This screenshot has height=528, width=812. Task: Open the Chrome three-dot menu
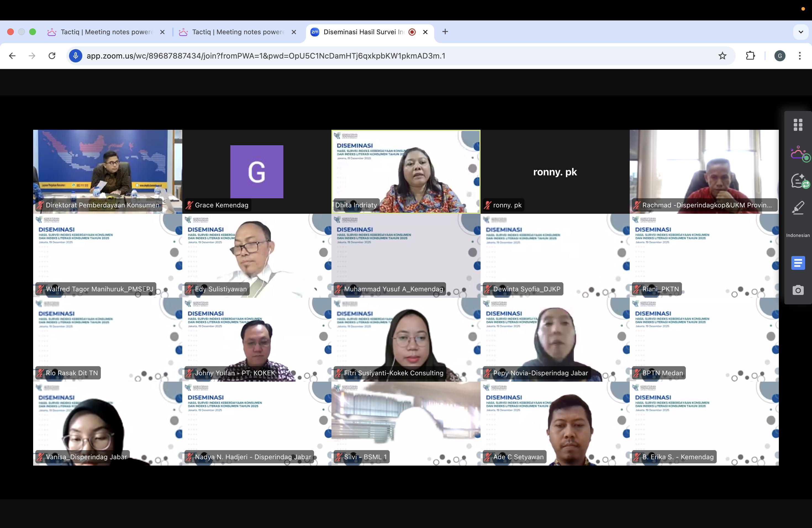pos(799,56)
